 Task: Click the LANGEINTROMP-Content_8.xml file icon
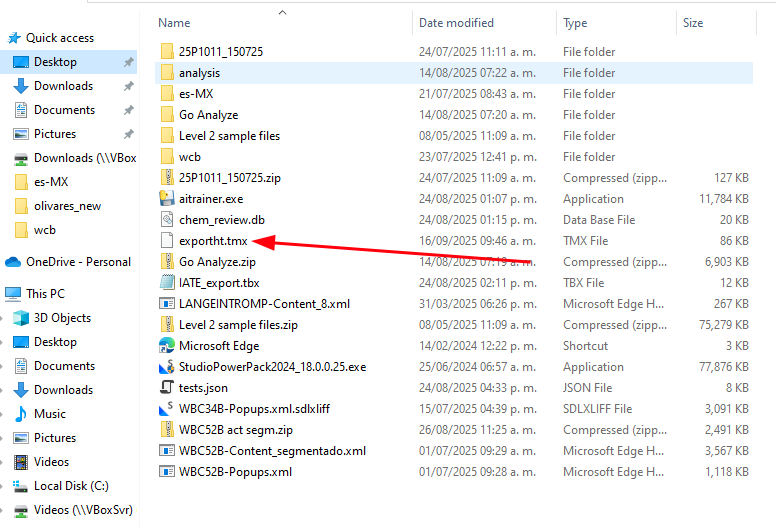(167, 303)
